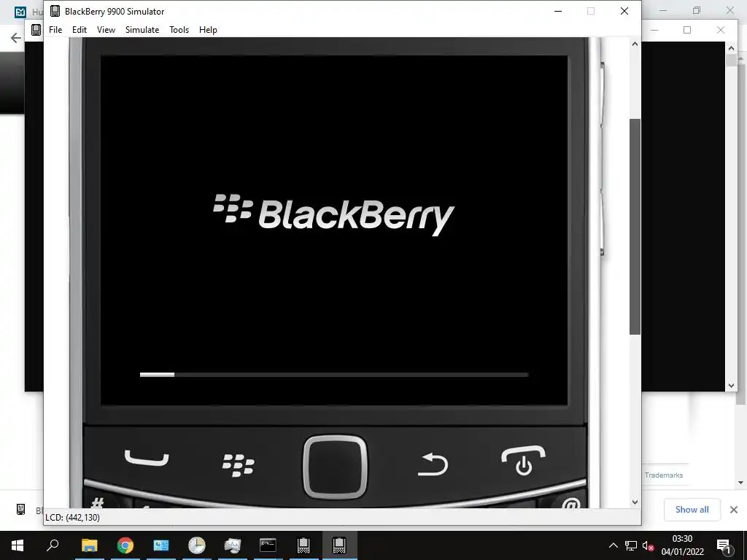Open the Simulate menu
The width and height of the screenshot is (747, 560).
click(x=142, y=29)
